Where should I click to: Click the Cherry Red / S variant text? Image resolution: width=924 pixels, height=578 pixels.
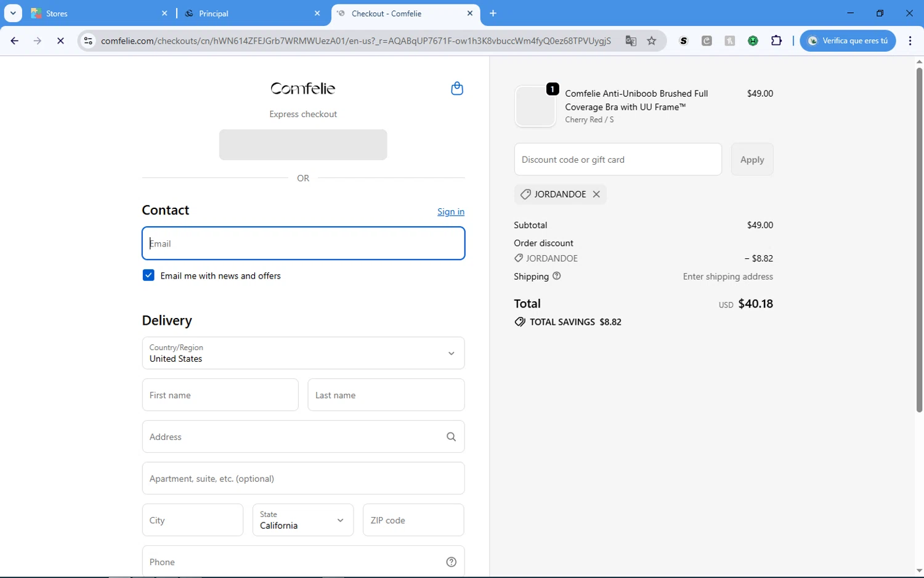point(589,120)
